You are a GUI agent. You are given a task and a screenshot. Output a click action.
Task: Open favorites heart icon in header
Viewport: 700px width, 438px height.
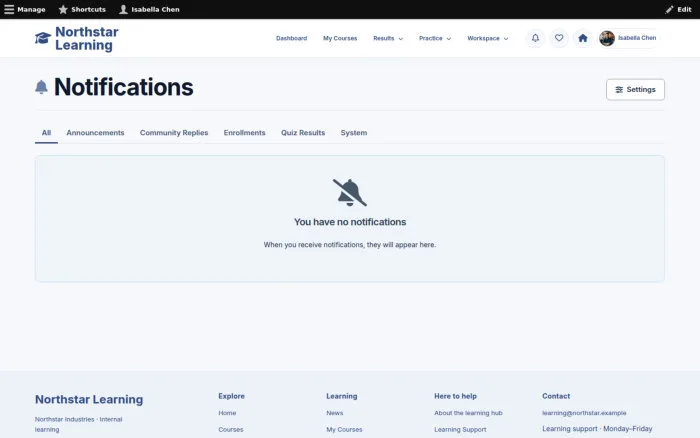coord(559,38)
